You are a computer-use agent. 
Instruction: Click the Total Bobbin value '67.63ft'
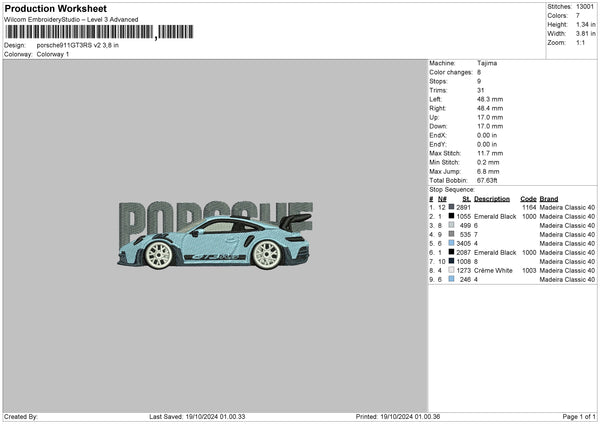click(487, 180)
